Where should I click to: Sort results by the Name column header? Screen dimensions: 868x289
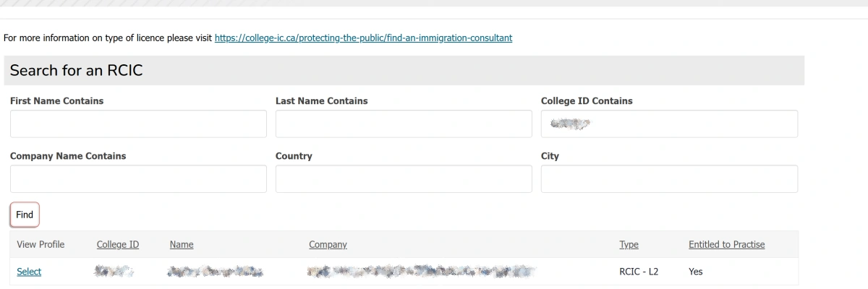coord(182,244)
